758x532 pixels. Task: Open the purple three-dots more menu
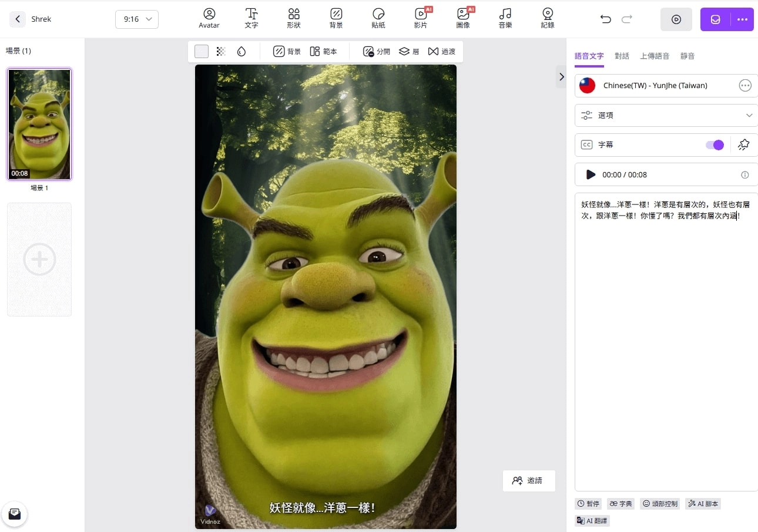[742, 19]
